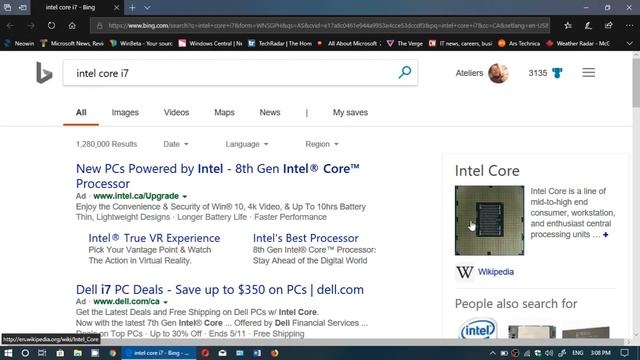Open Ars Technica bookmark
Viewport: 640px width, 360px height.
(x=519, y=43)
